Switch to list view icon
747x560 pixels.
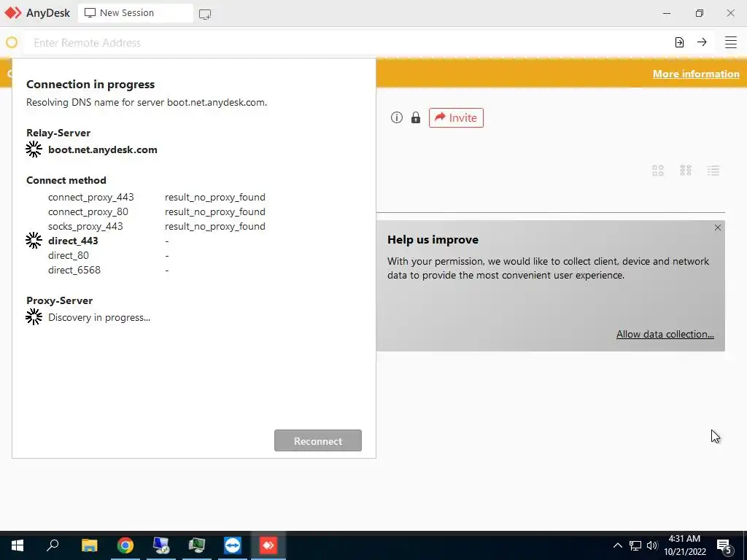coord(713,171)
